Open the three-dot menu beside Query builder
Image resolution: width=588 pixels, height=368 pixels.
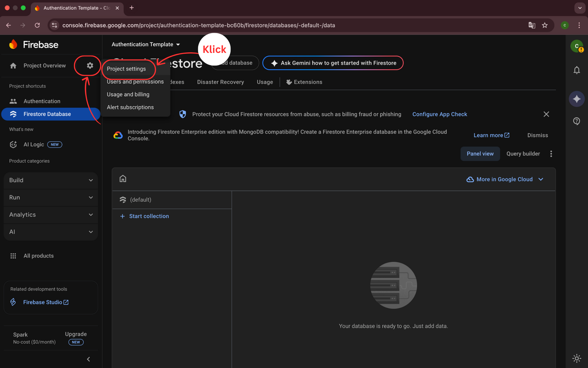tap(551, 154)
